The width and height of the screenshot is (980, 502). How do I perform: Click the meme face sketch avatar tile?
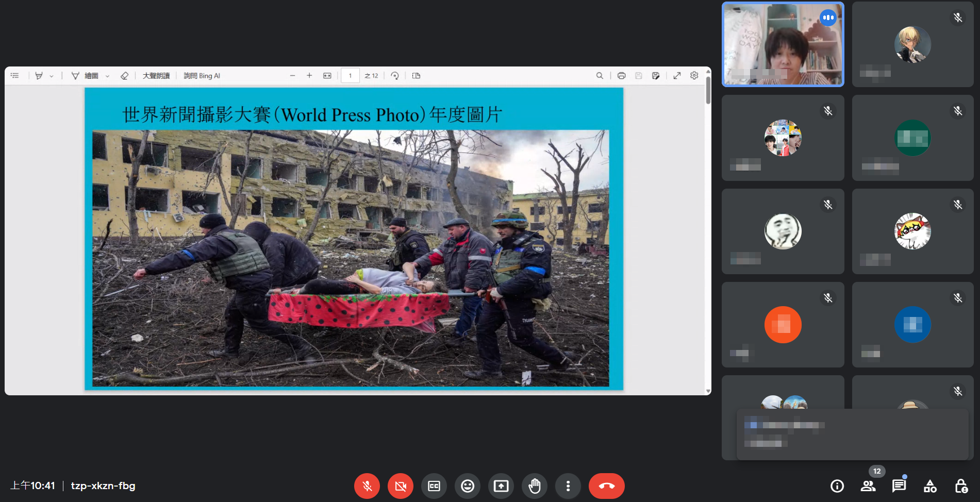click(783, 231)
